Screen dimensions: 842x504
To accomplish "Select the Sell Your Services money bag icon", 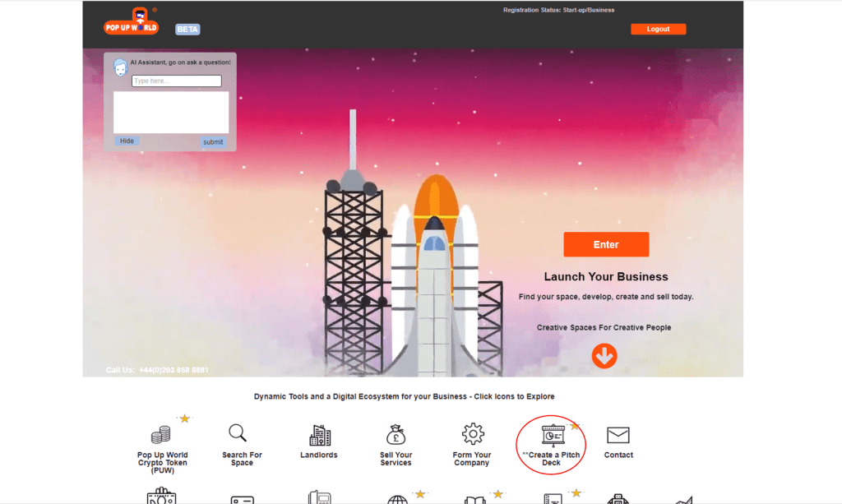I will [x=396, y=435].
